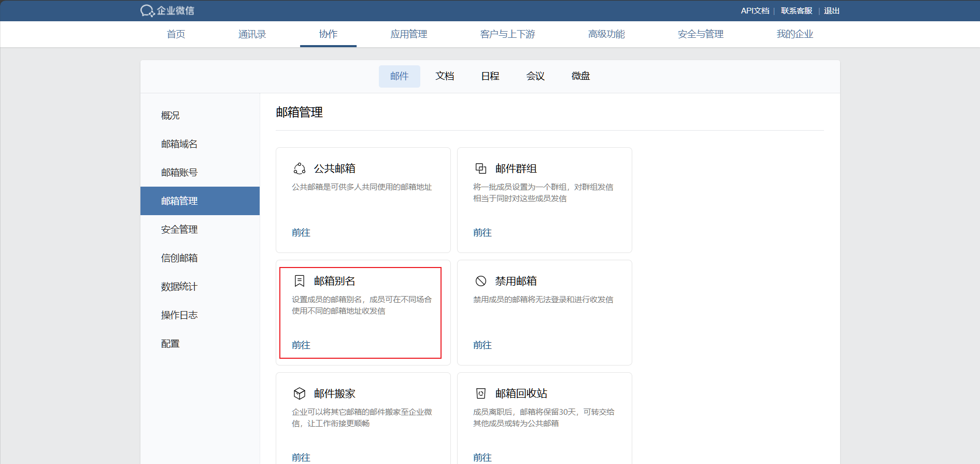
Task: Click 前往 under 邮件群组
Action: [x=482, y=233]
